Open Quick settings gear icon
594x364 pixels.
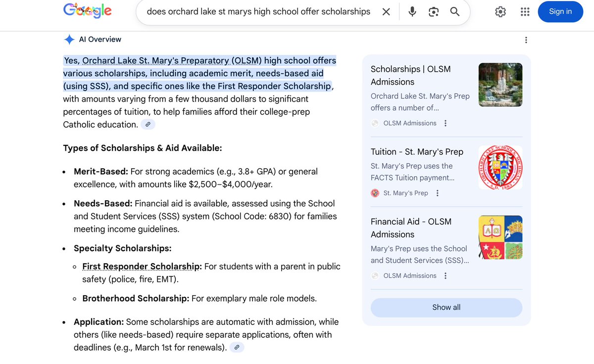click(500, 12)
